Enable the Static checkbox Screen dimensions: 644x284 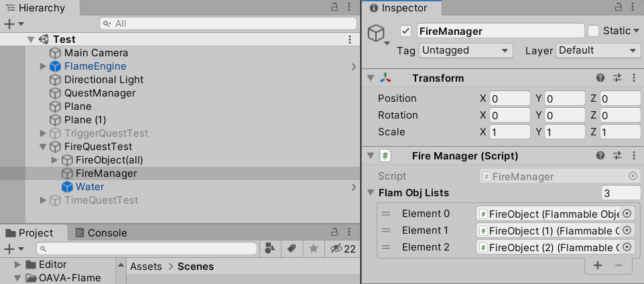click(x=593, y=31)
